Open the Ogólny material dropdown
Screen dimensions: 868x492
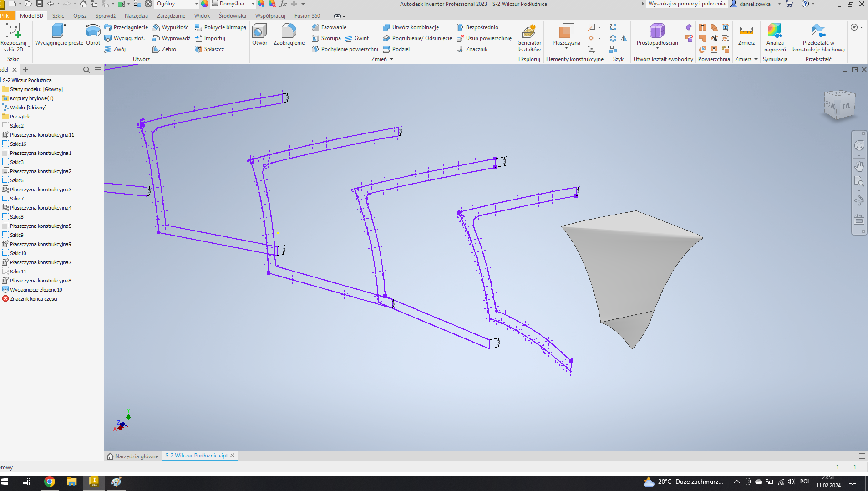[178, 4]
